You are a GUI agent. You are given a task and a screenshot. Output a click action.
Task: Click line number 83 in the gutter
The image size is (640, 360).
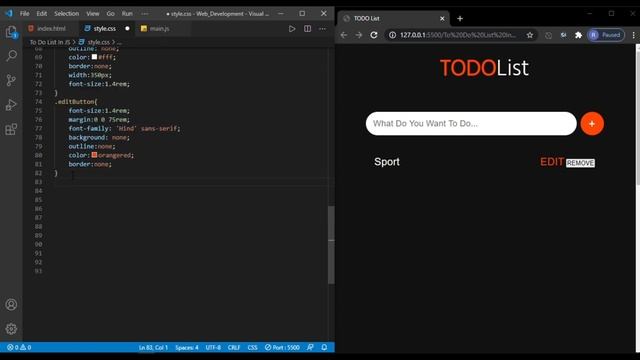[x=38, y=182]
